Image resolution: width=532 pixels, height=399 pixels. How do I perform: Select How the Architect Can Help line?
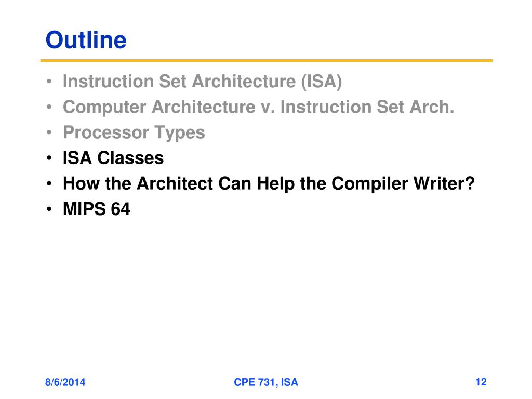click(269, 183)
